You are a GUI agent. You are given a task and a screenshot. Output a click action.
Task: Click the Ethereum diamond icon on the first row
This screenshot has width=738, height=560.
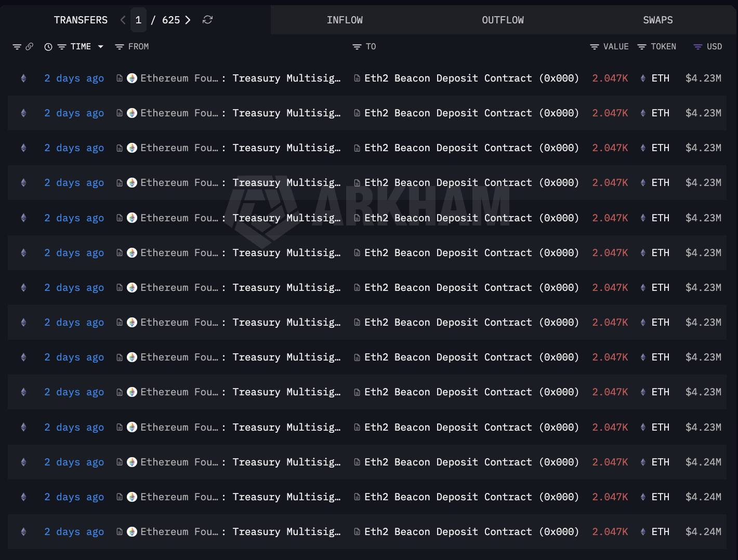click(x=23, y=78)
